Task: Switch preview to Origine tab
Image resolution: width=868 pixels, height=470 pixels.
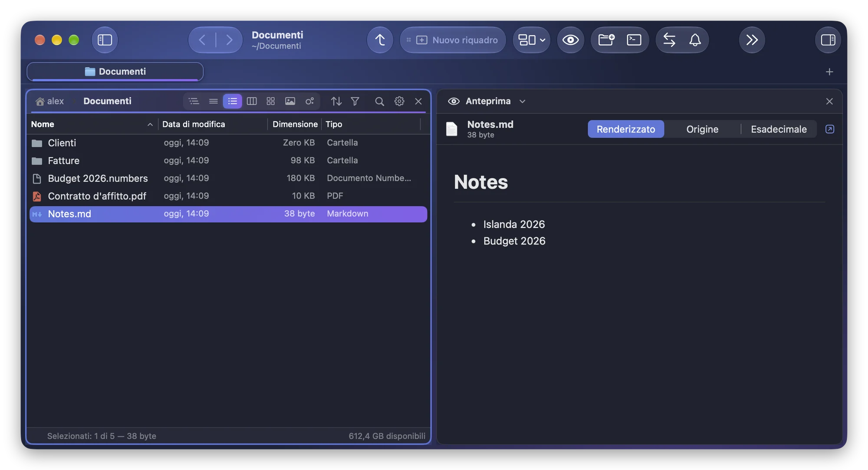Action: coord(702,129)
